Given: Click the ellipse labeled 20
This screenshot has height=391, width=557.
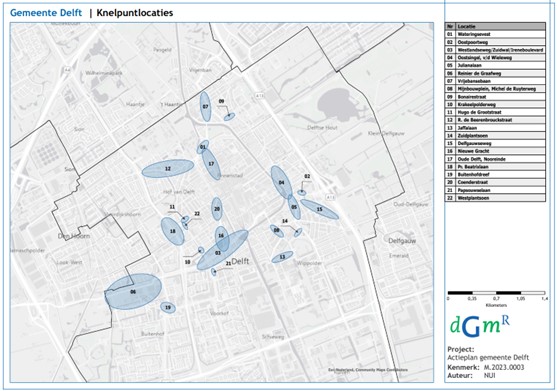Looking at the screenshot, I should click(217, 209).
